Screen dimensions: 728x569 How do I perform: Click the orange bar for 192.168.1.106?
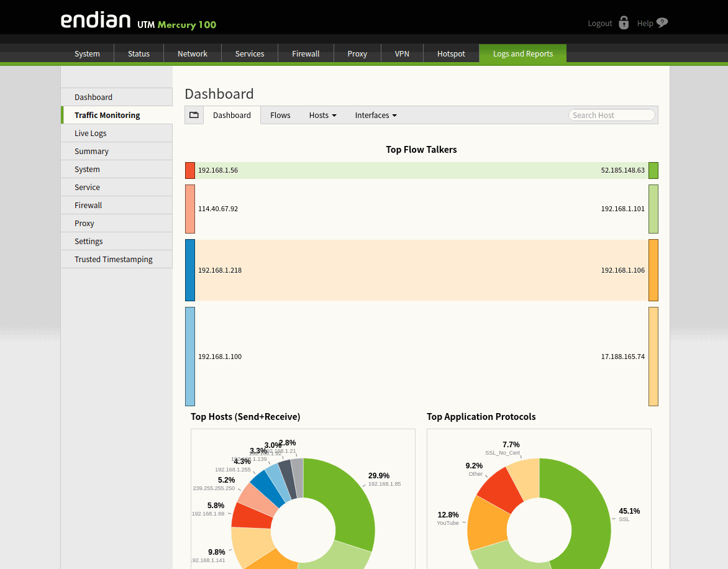(x=653, y=270)
